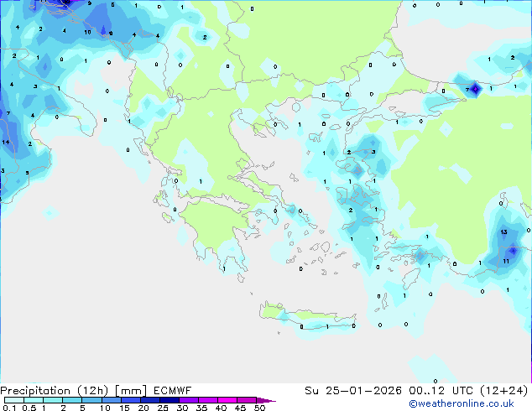The image size is (532, 411).
Task: Click the '00..12 UTC' time range
Action: 441,391
